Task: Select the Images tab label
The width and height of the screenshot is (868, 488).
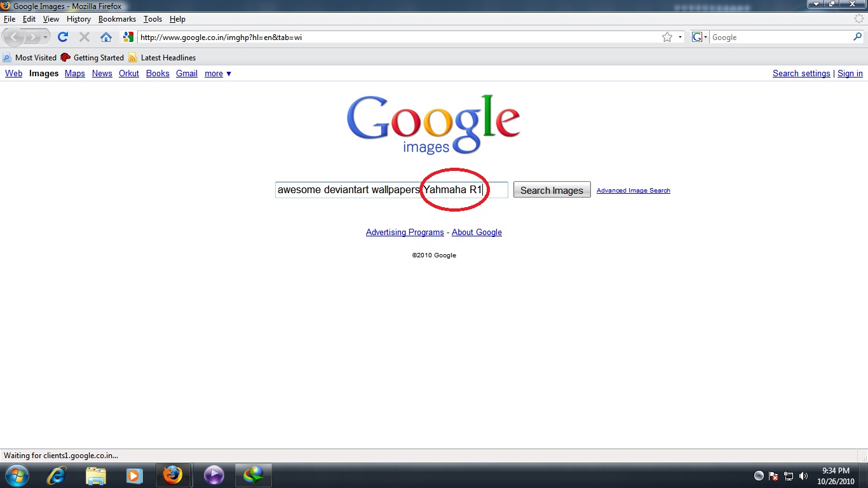Action: coord(44,74)
